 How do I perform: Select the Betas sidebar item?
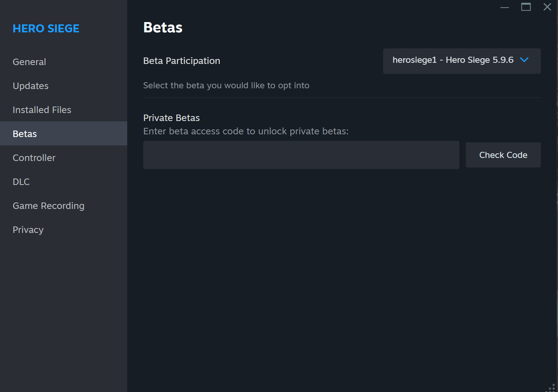(63, 134)
